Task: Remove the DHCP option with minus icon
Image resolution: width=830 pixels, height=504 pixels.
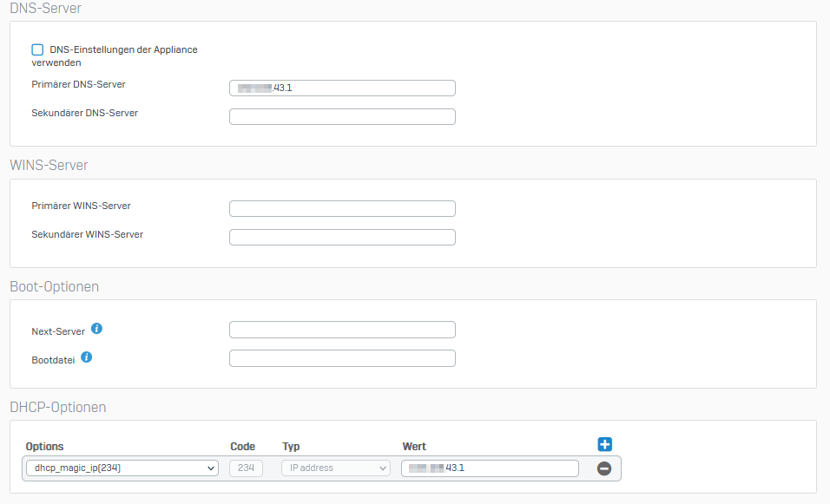Action: click(604, 468)
